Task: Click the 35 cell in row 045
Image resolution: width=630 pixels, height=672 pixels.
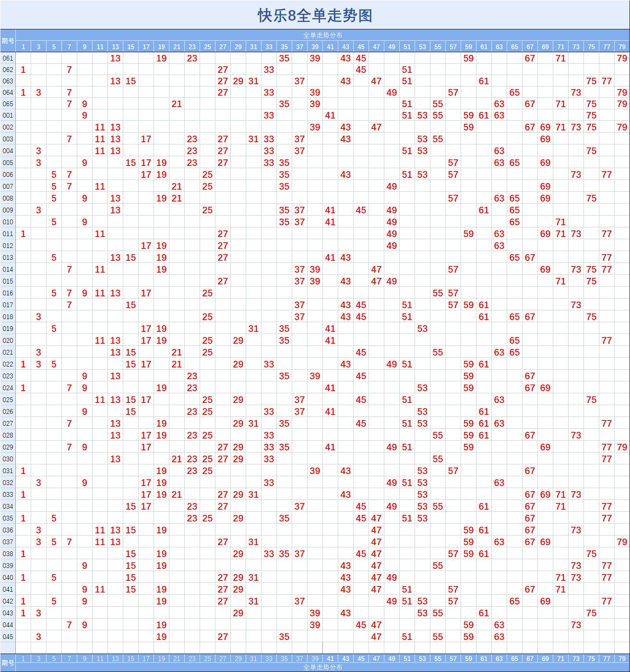Action: pos(284,637)
